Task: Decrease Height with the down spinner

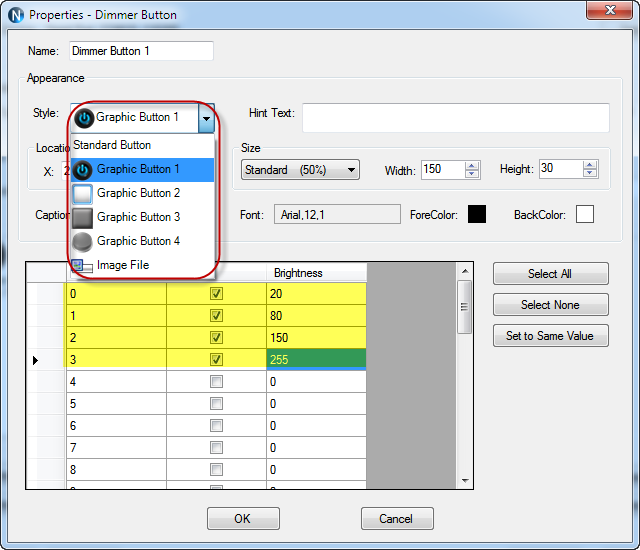Action: [590, 173]
